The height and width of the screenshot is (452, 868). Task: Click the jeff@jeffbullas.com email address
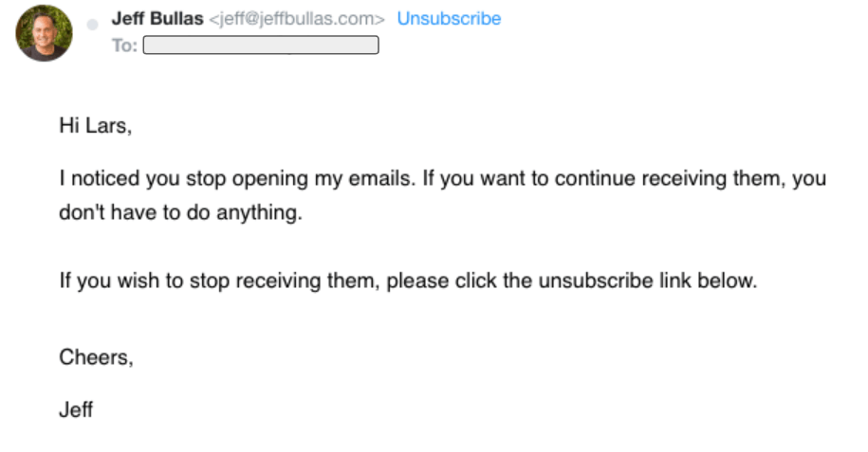tap(297, 19)
